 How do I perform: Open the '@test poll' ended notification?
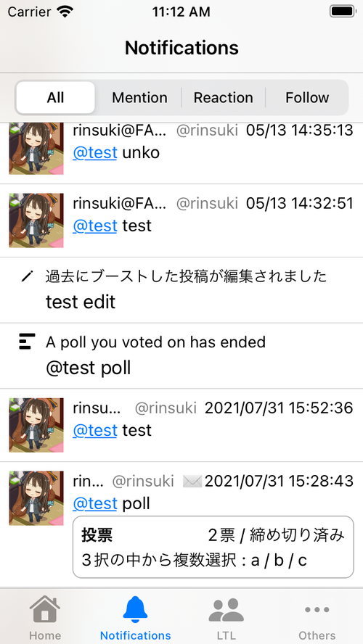(x=181, y=355)
